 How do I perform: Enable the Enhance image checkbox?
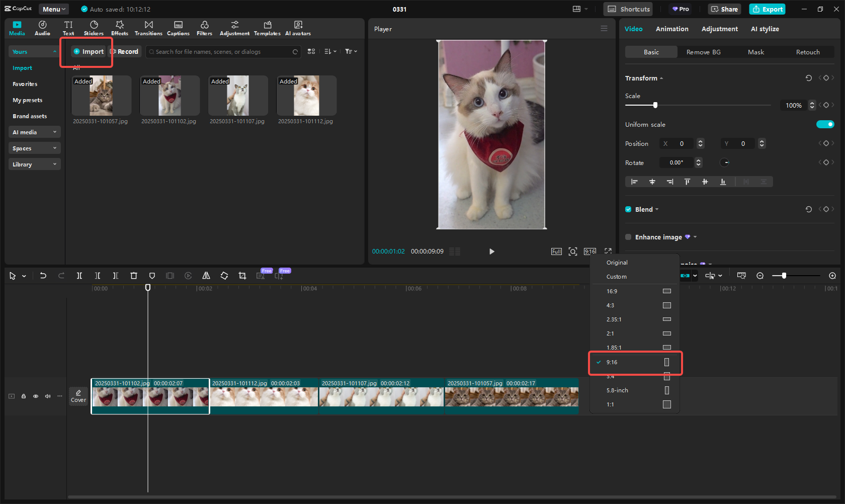[628, 237]
